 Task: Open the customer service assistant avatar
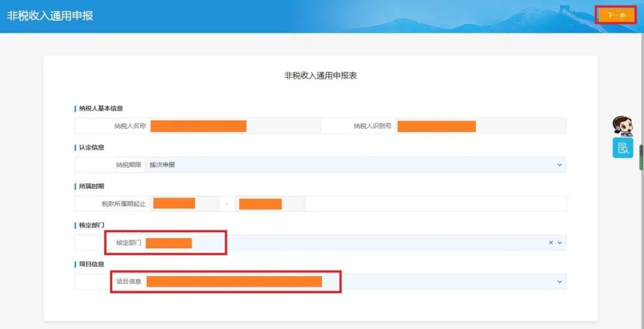pos(622,126)
